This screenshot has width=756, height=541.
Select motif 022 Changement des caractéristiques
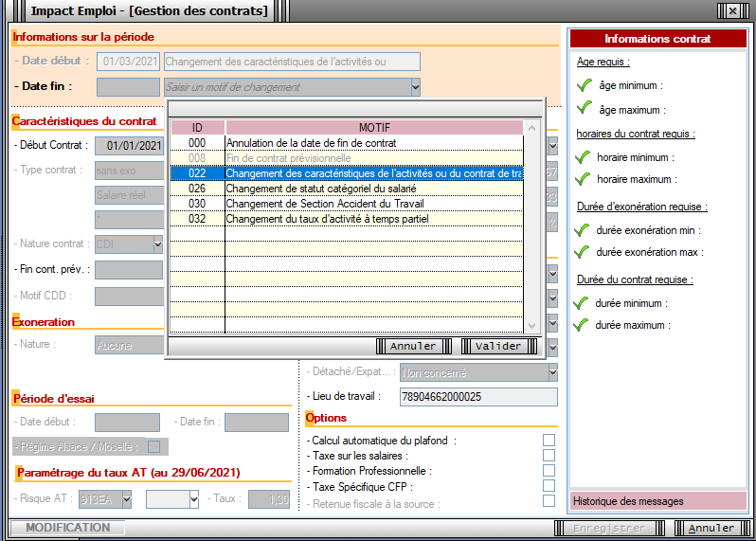(347, 173)
